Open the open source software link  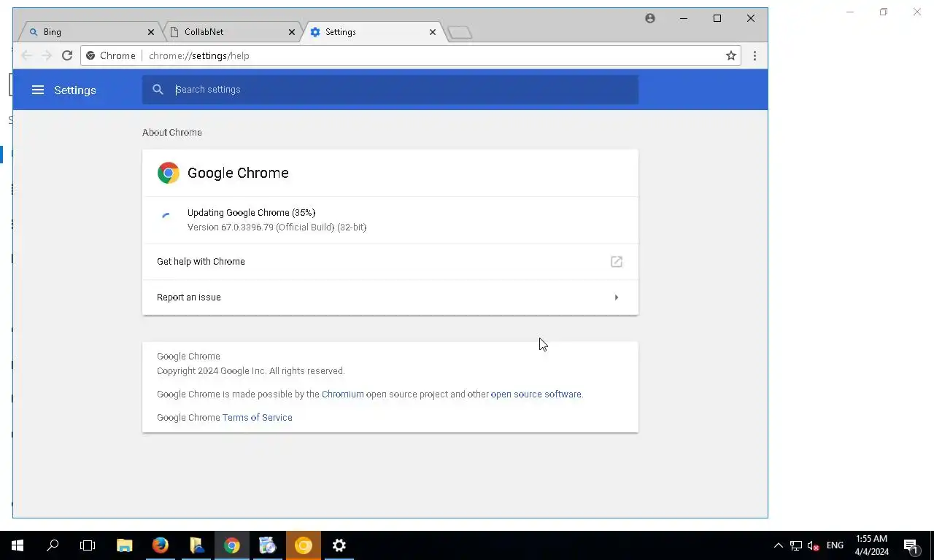coord(536,394)
